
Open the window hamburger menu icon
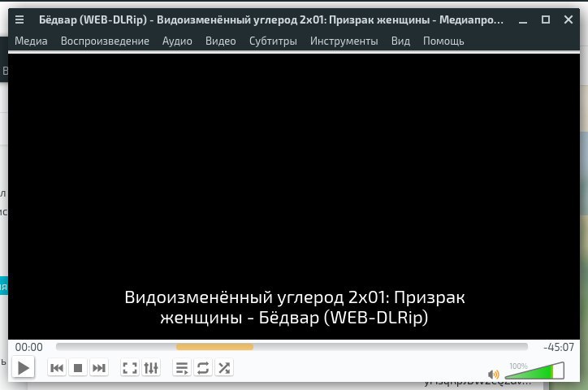click(19, 19)
